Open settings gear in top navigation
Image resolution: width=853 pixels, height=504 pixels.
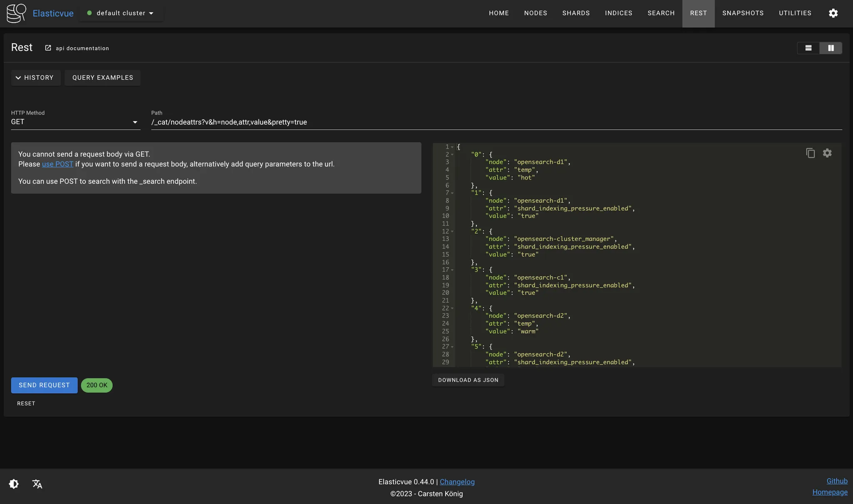pos(833,13)
